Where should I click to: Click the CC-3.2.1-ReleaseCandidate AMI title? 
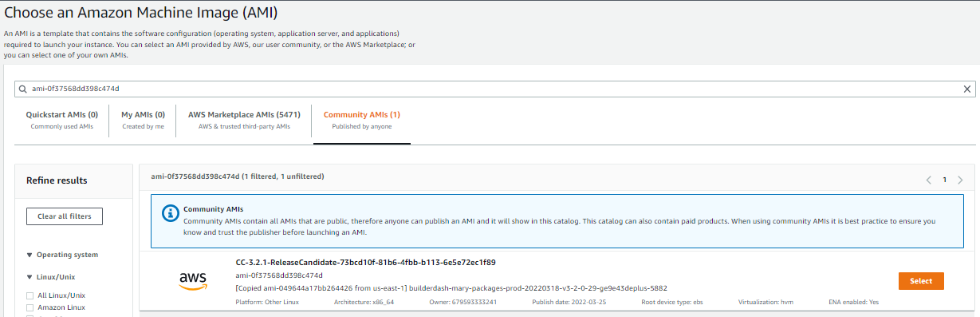[x=365, y=262]
